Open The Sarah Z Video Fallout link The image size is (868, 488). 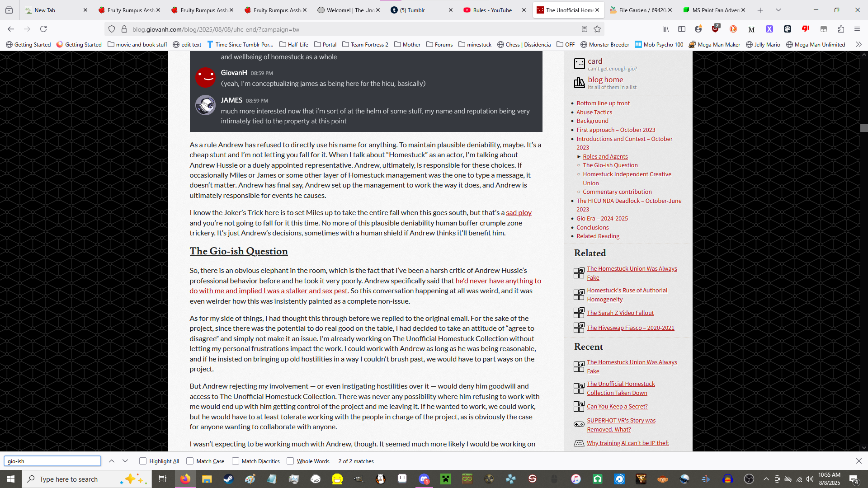pyautogui.click(x=620, y=313)
